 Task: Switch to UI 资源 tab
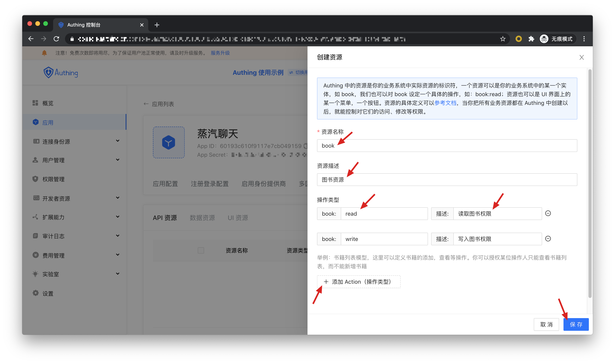tap(238, 218)
